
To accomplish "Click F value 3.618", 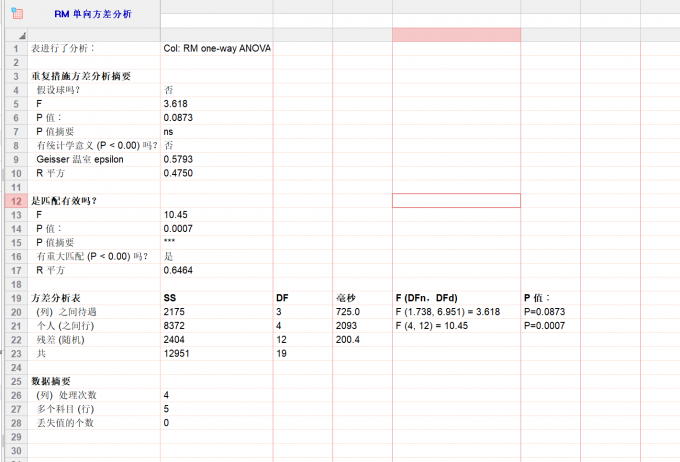I will (x=175, y=104).
